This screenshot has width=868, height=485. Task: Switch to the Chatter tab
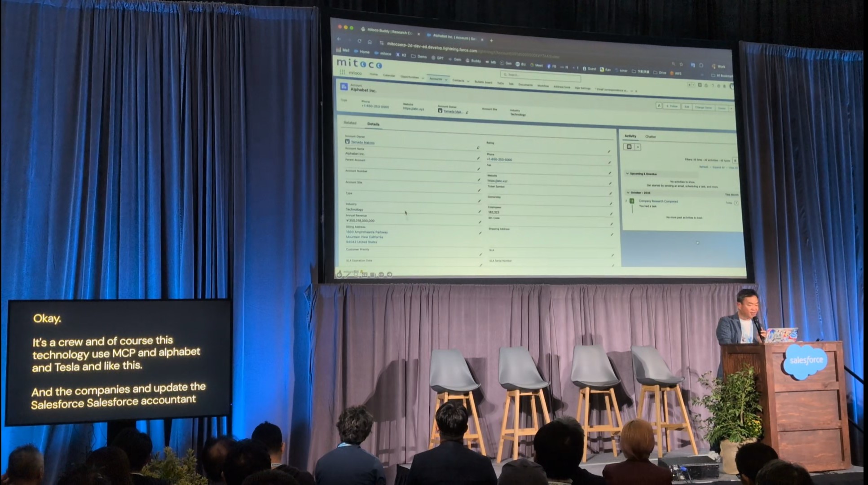click(x=650, y=137)
